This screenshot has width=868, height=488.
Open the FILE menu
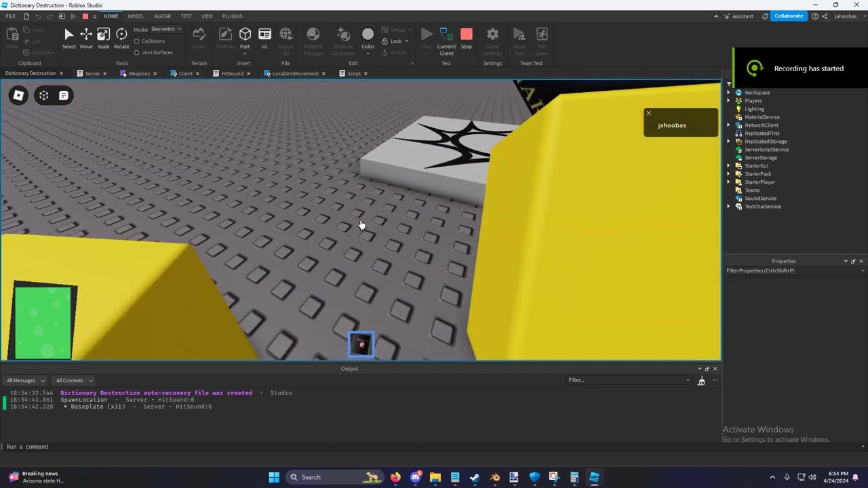(x=11, y=16)
